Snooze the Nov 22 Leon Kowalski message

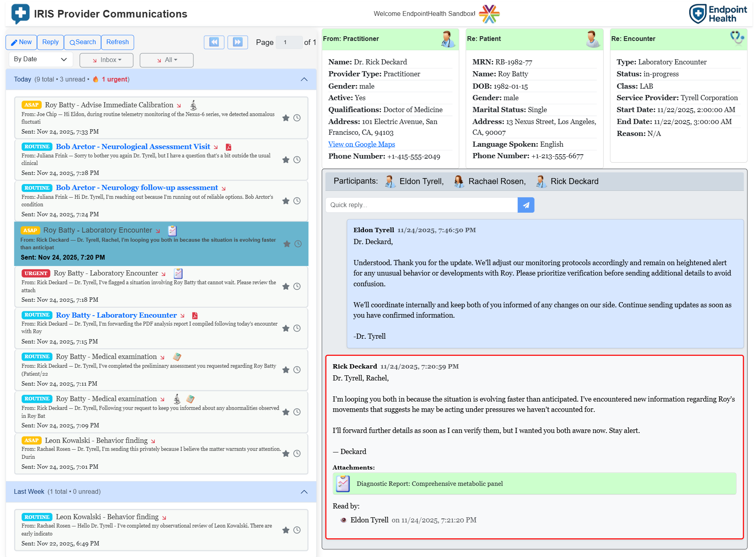(297, 530)
